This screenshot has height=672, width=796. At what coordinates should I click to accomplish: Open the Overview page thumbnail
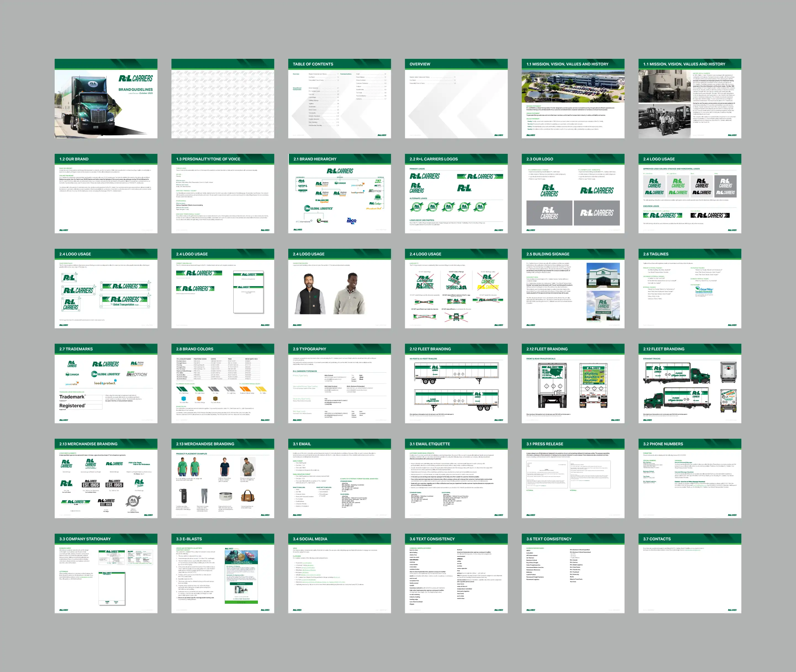click(456, 98)
